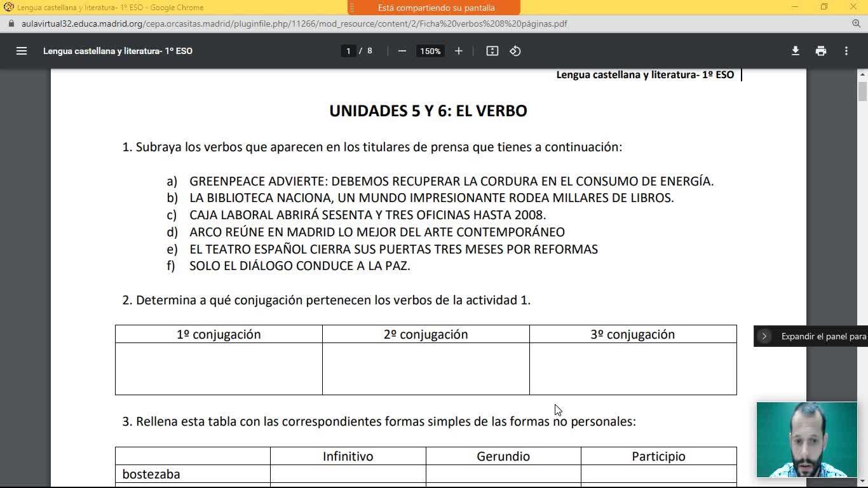Edit the 150% zoom level field
The height and width of the screenshot is (488, 868).
point(430,51)
